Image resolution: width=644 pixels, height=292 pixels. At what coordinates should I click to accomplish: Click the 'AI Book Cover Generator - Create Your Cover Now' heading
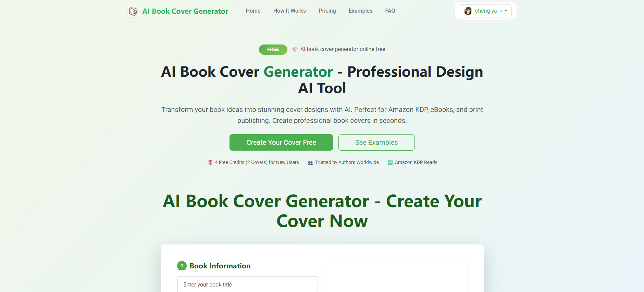coord(322,211)
